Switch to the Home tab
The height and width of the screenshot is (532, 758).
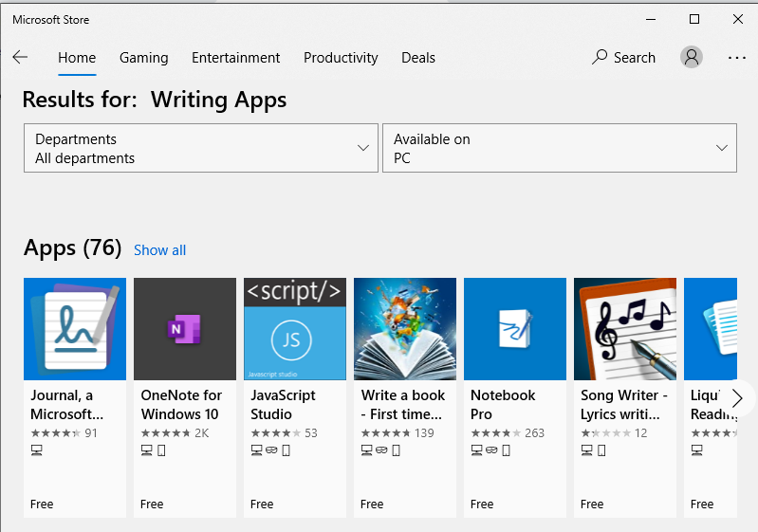[x=77, y=58]
